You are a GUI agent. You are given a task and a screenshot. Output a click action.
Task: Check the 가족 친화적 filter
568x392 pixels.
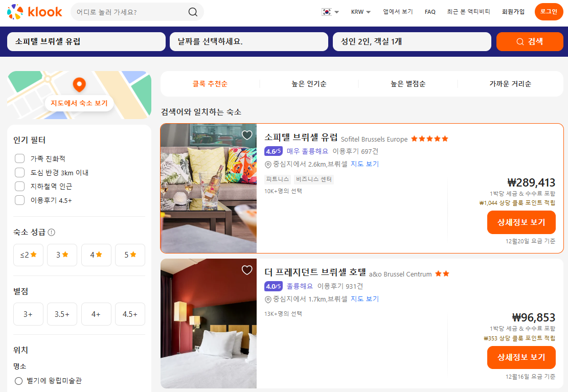19,158
